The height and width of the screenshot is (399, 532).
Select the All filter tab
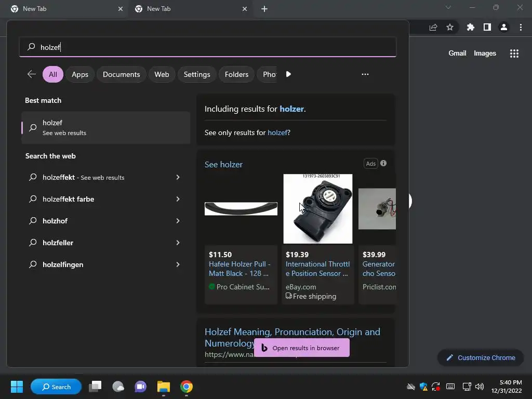click(x=53, y=74)
